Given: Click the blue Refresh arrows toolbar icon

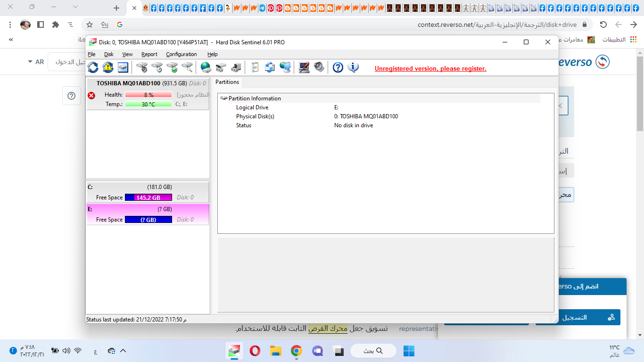Looking at the screenshot, I should coord(93,67).
